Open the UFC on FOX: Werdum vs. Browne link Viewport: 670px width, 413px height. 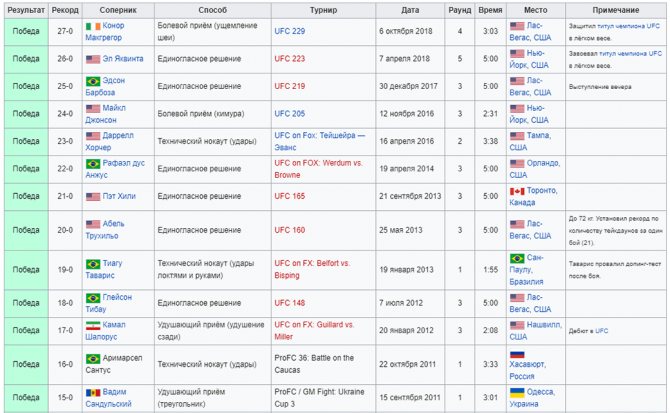318,169
